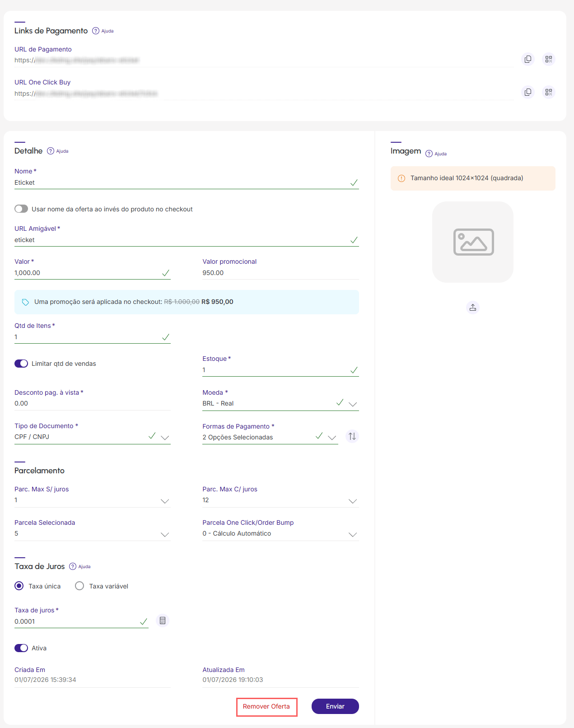Reorder payment methods with arrows icon
574x728 pixels.
pyautogui.click(x=352, y=436)
